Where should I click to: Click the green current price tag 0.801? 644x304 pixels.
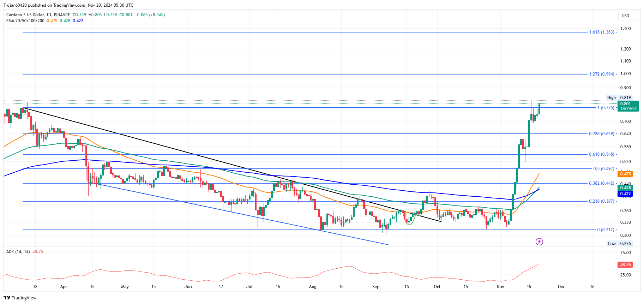[628, 104]
